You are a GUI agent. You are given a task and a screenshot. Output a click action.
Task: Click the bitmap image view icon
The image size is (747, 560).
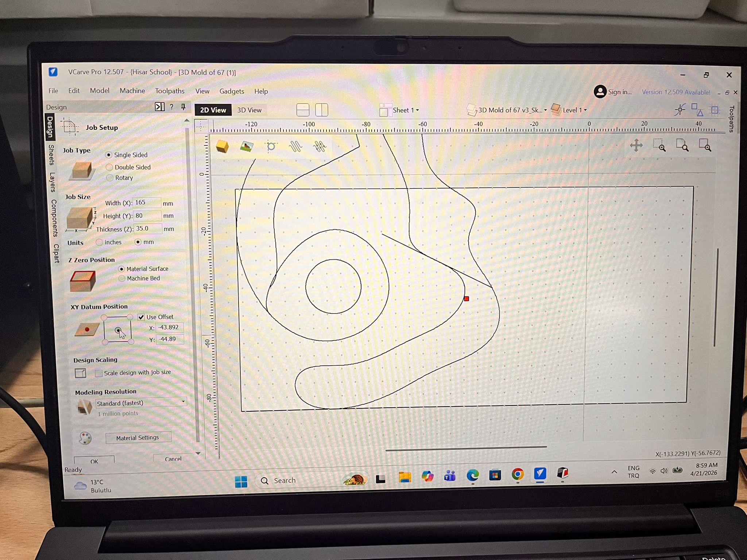click(x=247, y=147)
